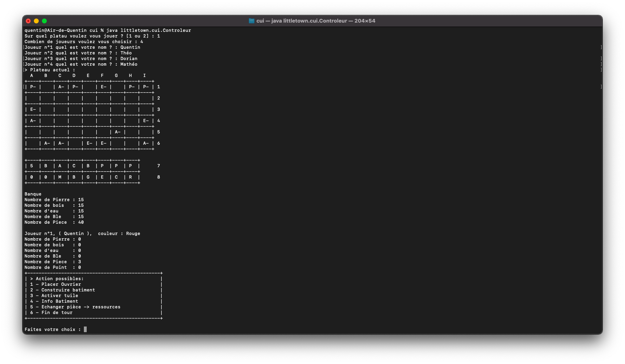This screenshot has width=625, height=364.
Task: Click menu line '6 - Fin de tour'
Action: [51, 312]
